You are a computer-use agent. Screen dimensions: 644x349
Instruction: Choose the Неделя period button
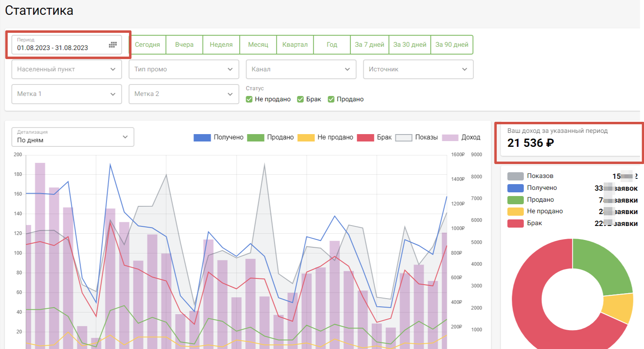[221, 45]
